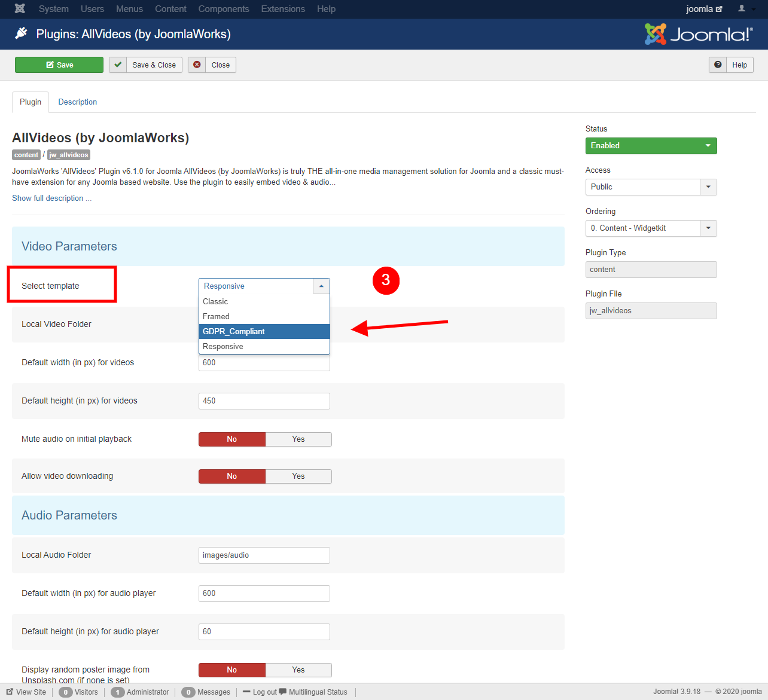Click the Help button in toolbar
Screen dimensions: 768x700
point(731,65)
